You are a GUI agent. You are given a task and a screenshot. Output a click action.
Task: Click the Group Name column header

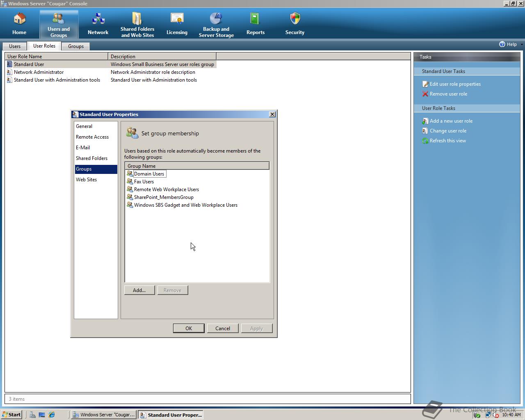coord(197,166)
